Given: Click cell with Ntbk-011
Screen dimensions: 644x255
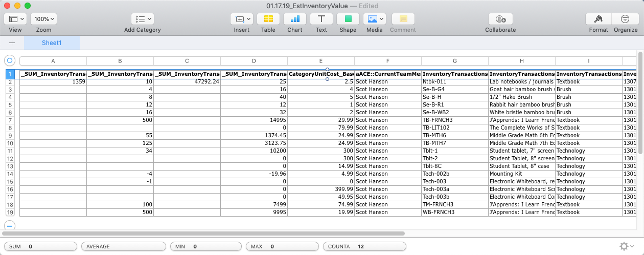Looking at the screenshot, I should (x=455, y=81).
